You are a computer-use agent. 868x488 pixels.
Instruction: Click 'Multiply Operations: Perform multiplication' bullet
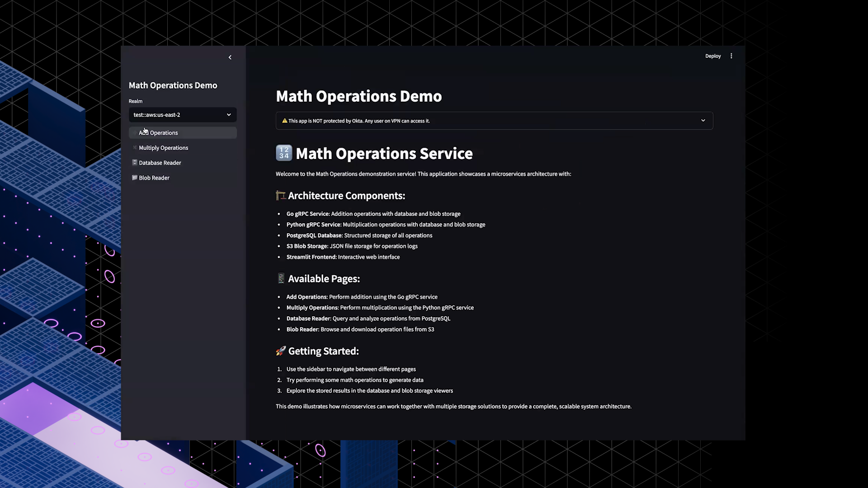coord(380,308)
